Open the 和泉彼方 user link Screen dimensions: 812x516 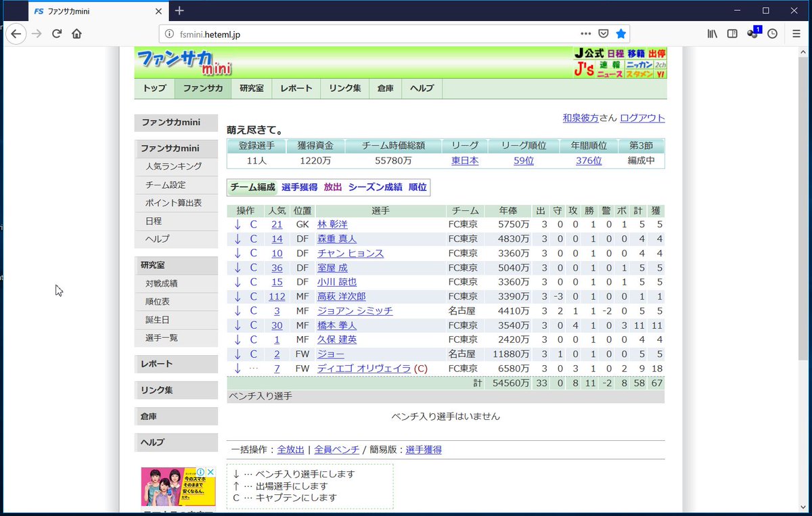(x=581, y=118)
